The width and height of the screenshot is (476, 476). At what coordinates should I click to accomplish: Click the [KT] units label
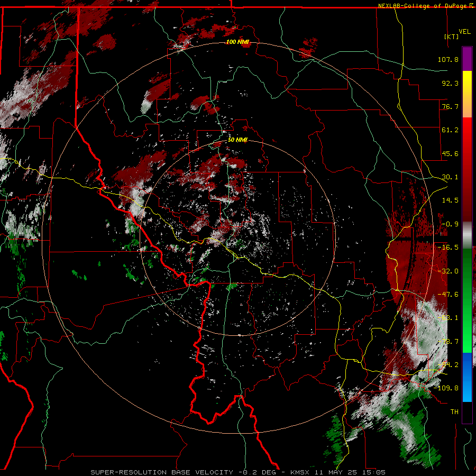tap(452, 36)
